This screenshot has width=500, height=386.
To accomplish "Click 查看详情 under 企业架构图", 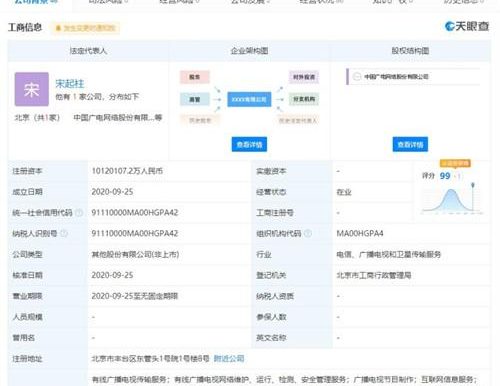I will pos(249,145).
